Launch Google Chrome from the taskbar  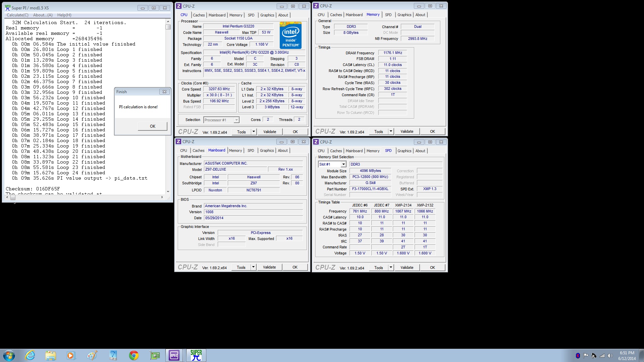tap(134, 355)
